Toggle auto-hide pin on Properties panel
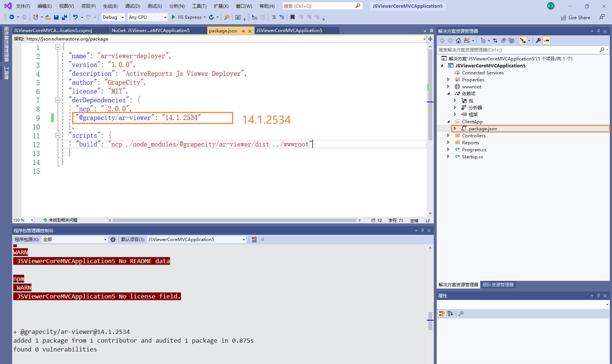The height and width of the screenshot is (364, 612). tap(599, 296)
